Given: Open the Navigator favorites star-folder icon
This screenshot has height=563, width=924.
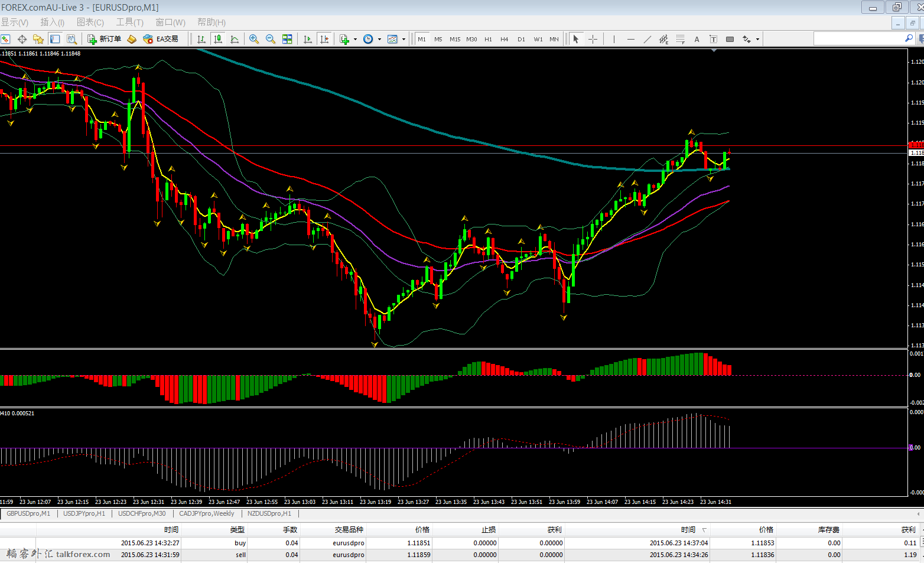Looking at the screenshot, I should pyautogui.click(x=38, y=39).
